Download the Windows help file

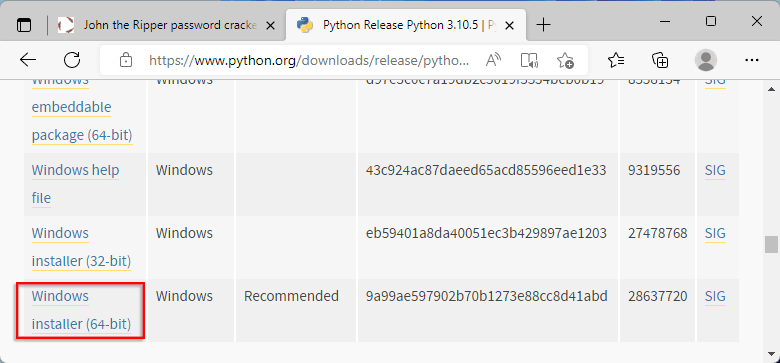click(75, 184)
